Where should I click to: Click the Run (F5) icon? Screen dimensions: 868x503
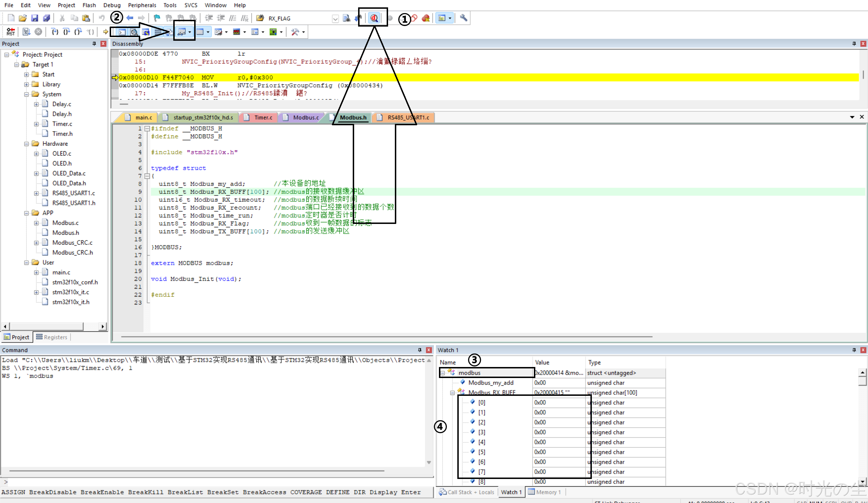[27, 32]
